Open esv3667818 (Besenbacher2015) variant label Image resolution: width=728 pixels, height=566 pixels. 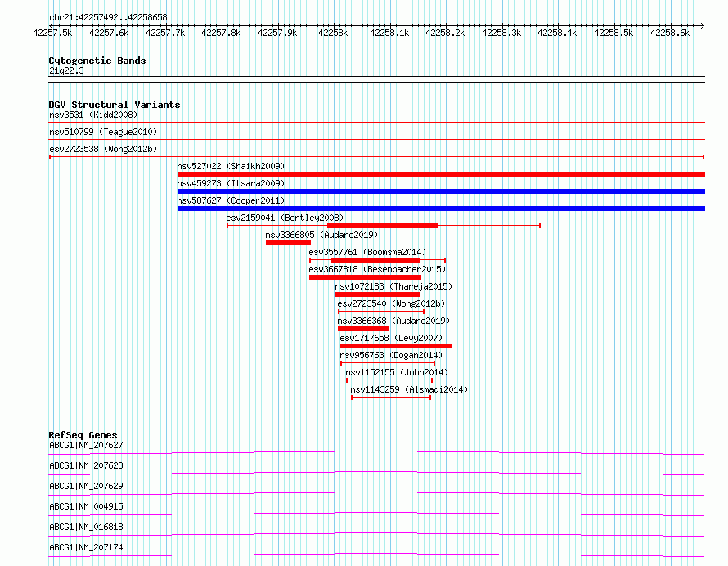pos(377,269)
